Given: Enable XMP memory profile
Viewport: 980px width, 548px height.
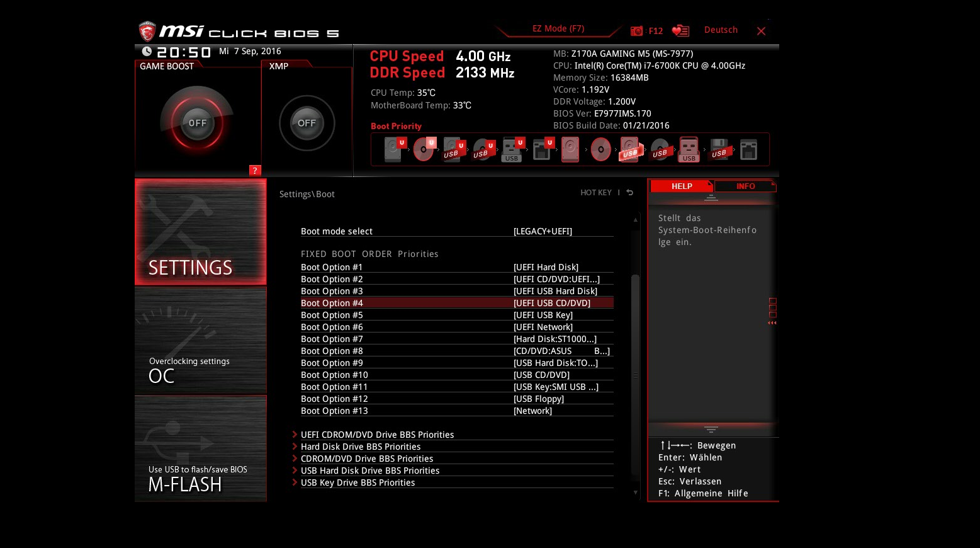Looking at the screenshot, I should pos(307,123).
